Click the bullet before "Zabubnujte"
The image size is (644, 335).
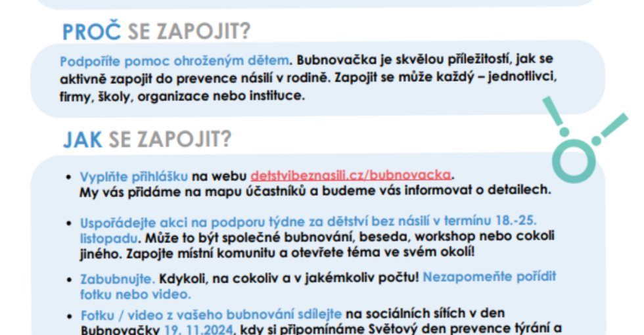[69, 279]
